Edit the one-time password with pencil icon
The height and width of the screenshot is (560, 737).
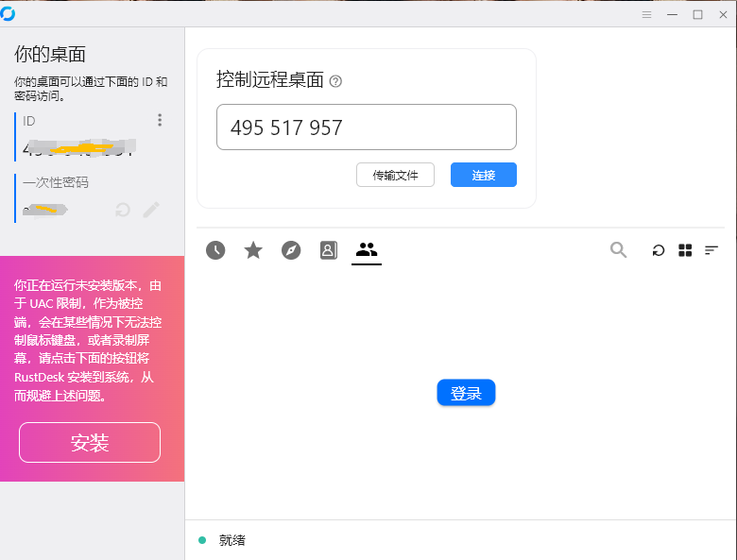pos(151,210)
